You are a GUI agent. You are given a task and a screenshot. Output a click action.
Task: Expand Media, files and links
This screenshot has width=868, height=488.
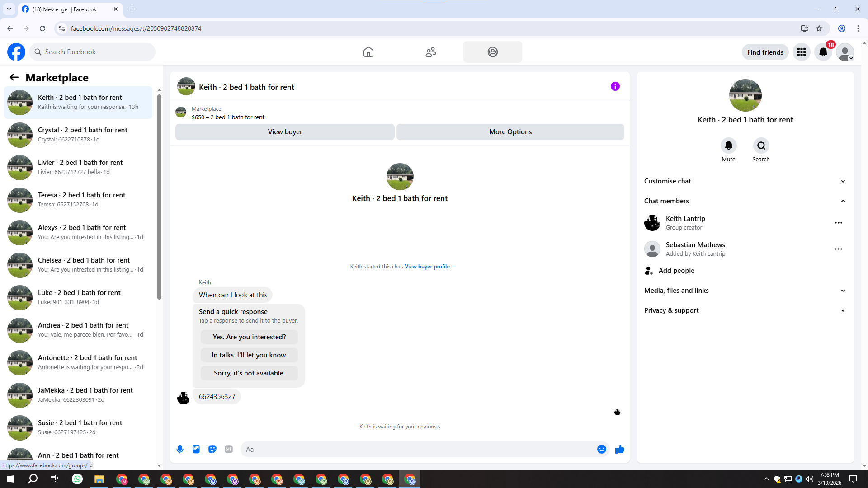[x=745, y=291]
